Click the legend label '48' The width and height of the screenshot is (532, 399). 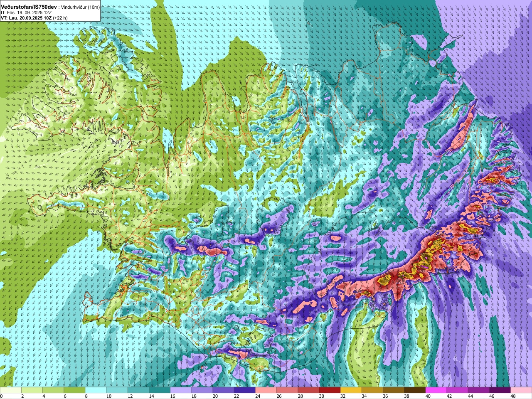pos(513,396)
